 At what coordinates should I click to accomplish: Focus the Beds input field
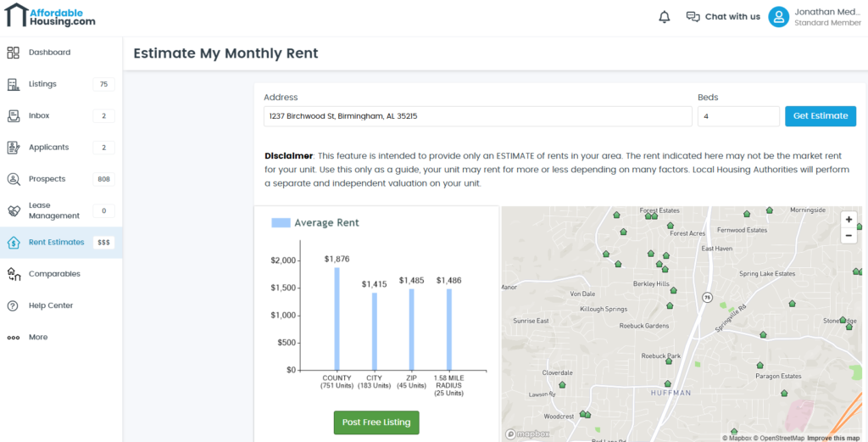(738, 116)
